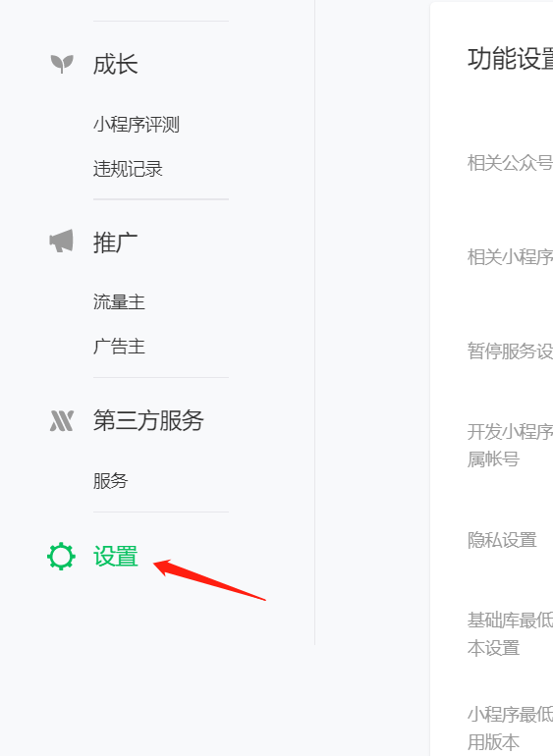Open 违规记录 in the sidebar
The height and width of the screenshot is (756, 553).
pos(128,169)
